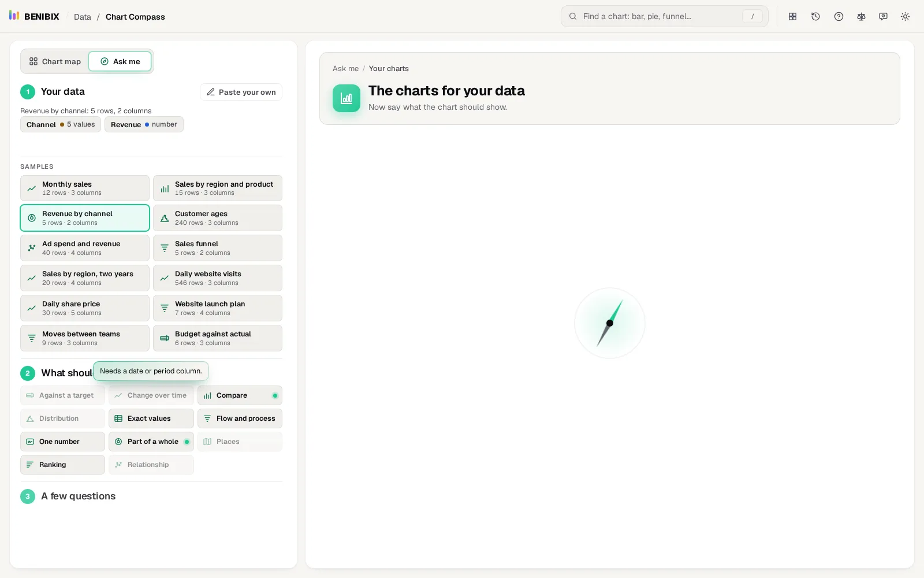924x578 pixels.
Task: Switch to the Ask me tab
Action: click(120, 61)
